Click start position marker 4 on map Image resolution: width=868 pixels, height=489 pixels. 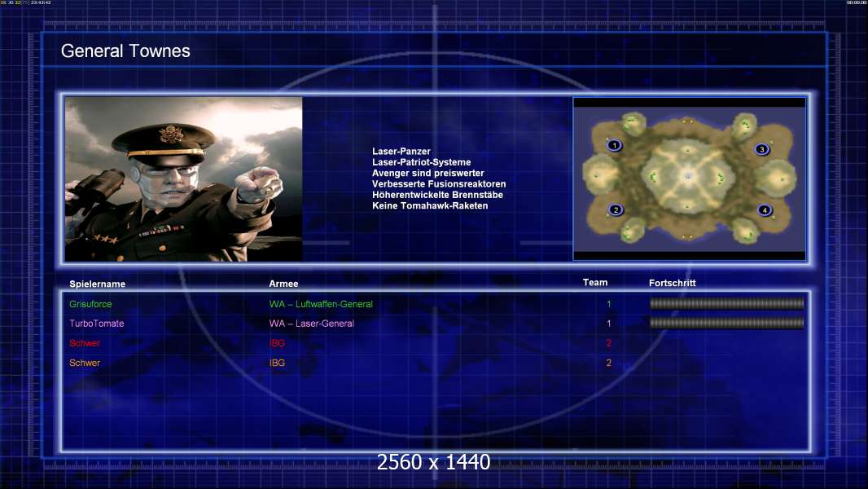765,210
